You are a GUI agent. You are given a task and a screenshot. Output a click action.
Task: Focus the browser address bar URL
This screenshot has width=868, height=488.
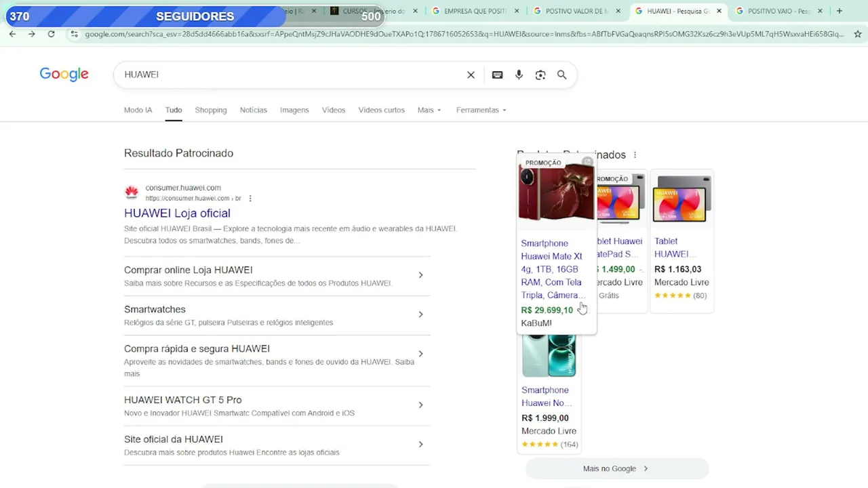click(465, 34)
